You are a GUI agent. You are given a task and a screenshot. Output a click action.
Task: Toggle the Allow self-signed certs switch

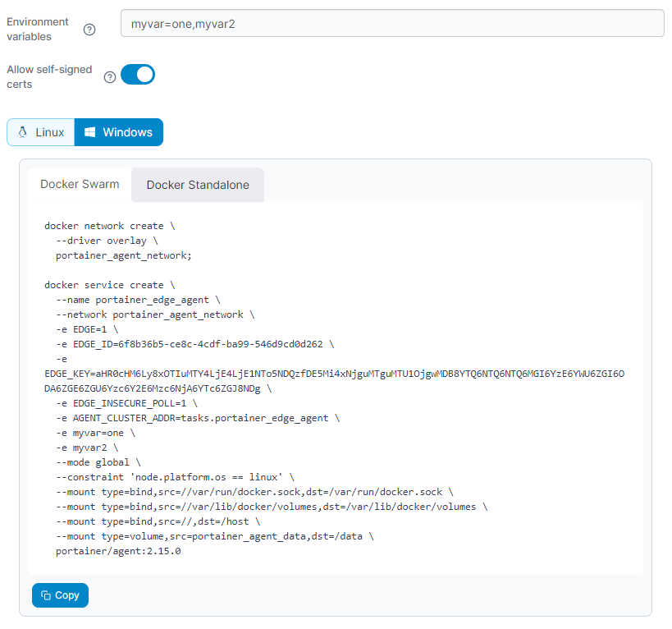pos(138,75)
